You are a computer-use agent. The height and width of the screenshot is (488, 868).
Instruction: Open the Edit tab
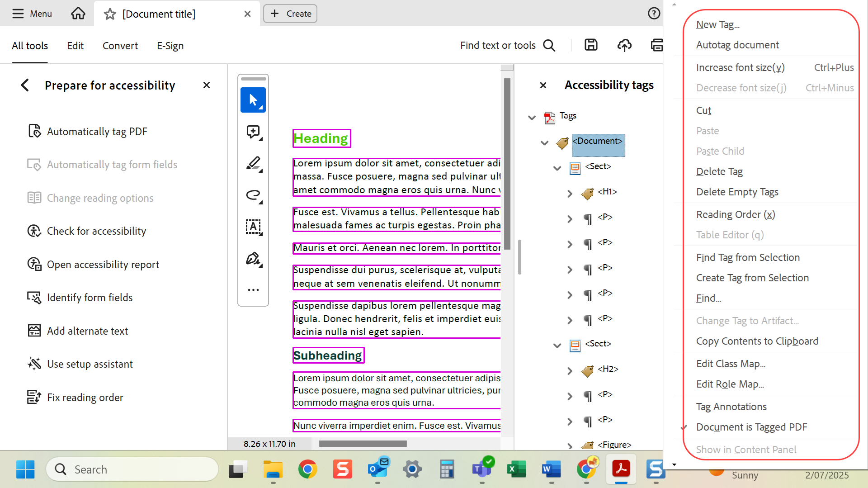[x=75, y=46]
